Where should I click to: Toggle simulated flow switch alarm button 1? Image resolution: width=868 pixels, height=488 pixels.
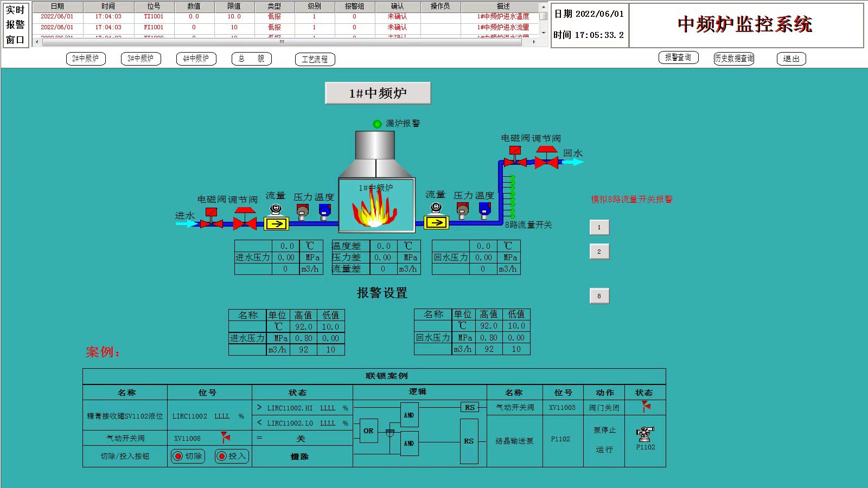pyautogui.click(x=599, y=227)
